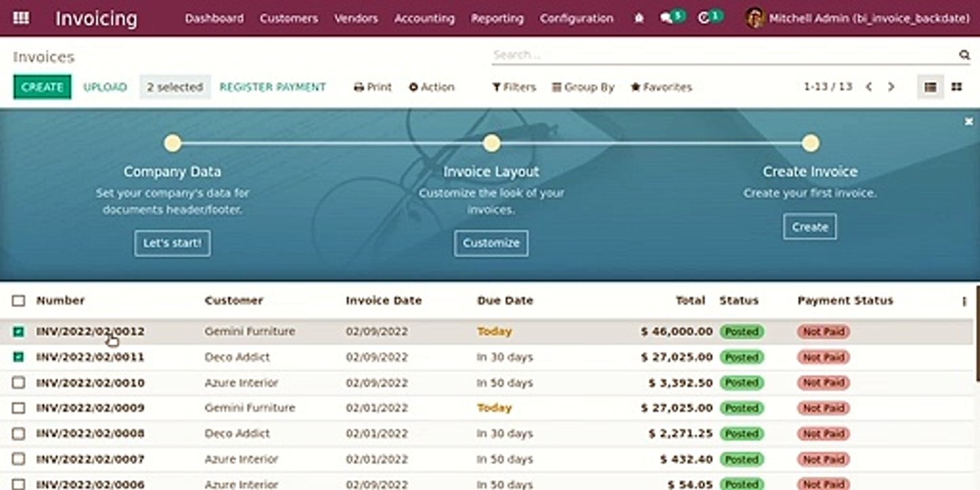This screenshot has height=490, width=980.
Task: Check invoice INV/2022/02/0007 checkbox
Action: click(18, 459)
